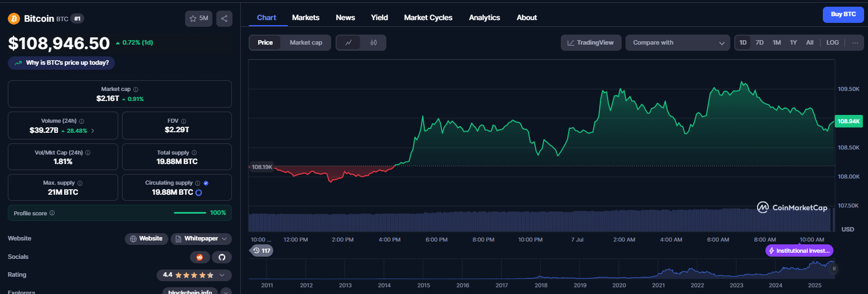Click the range handle of the timeline navigator
Image resolution: width=868 pixels, height=294 pixels.
834,269
